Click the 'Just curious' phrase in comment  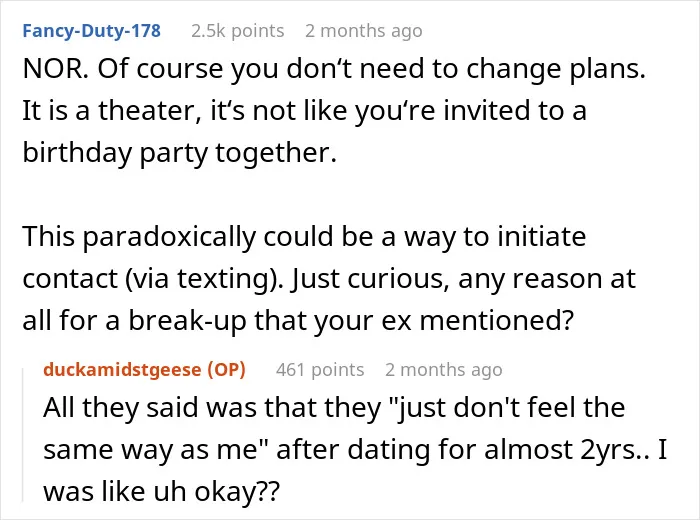370,279
